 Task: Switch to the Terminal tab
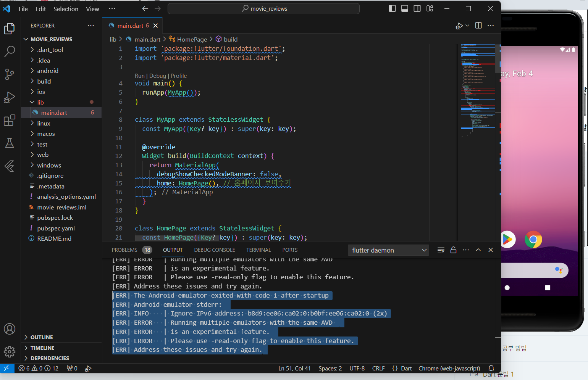pos(258,250)
